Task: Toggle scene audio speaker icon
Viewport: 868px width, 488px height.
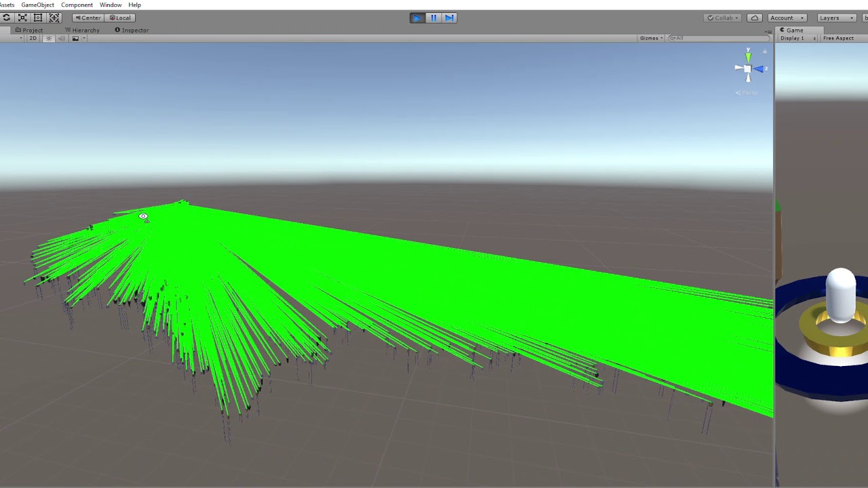Action: (x=61, y=38)
